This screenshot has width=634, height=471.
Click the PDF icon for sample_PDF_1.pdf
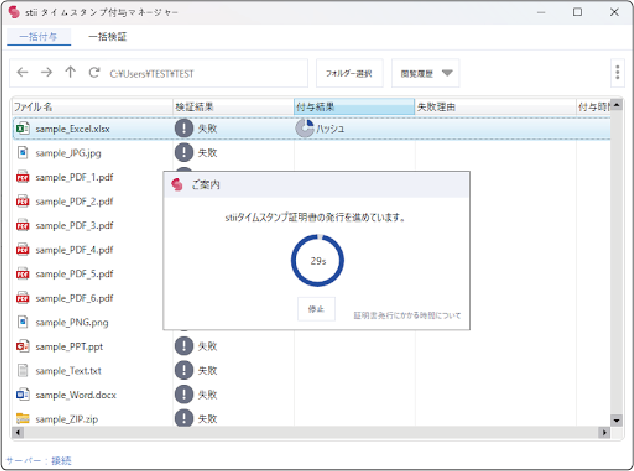(23, 177)
